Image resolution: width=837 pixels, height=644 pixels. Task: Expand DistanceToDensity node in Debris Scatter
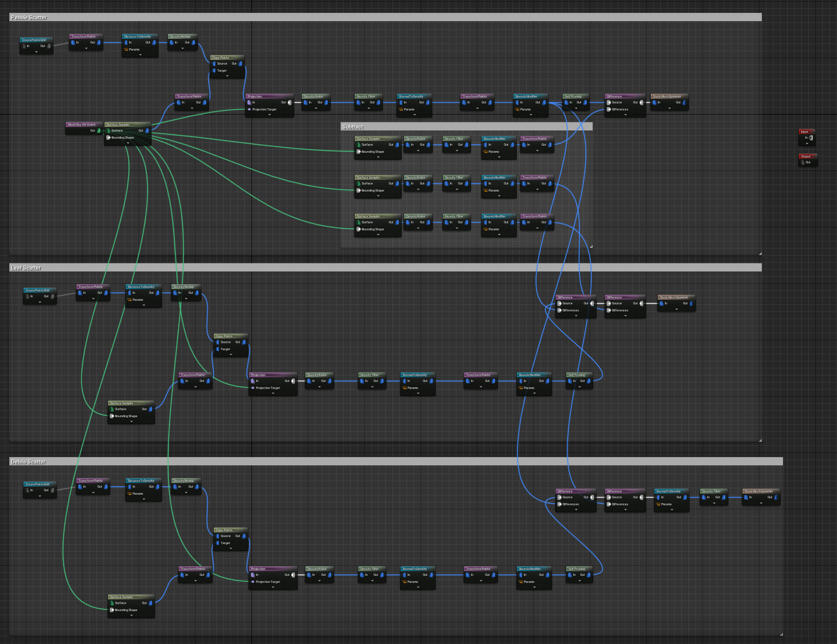144,499
